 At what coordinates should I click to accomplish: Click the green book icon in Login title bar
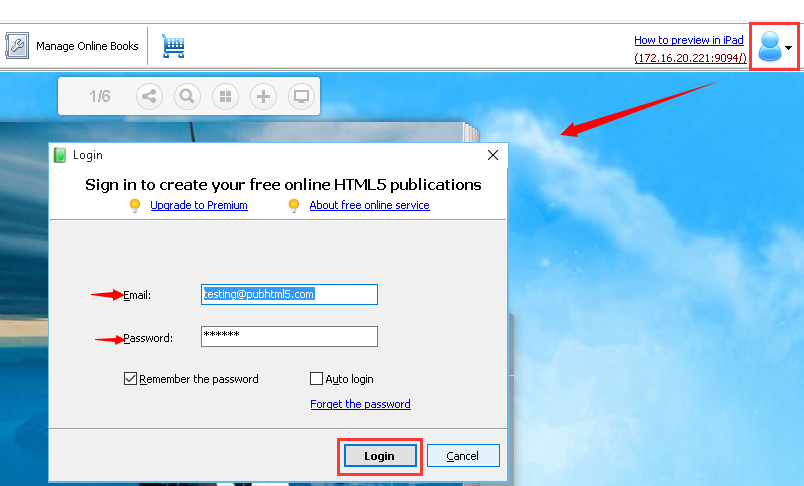[x=60, y=155]
